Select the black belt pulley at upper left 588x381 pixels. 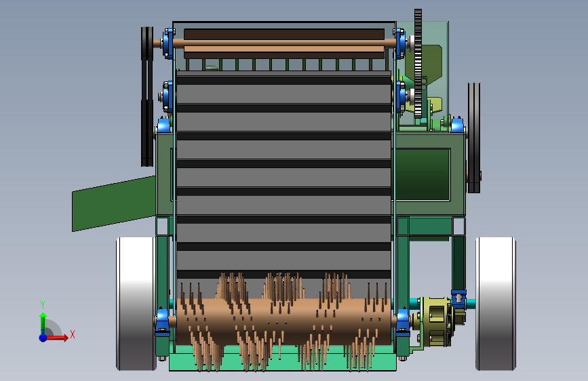click(147, 96)
